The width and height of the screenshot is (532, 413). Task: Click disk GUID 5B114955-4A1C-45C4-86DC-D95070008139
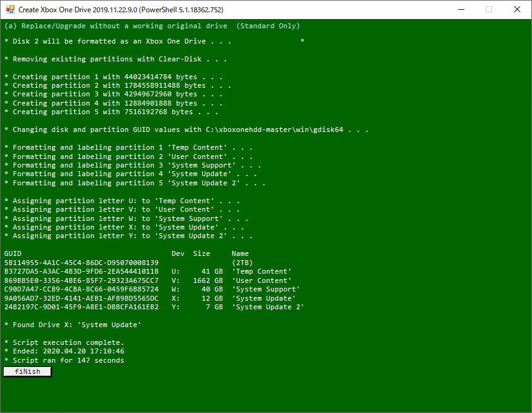coord(82,263)
